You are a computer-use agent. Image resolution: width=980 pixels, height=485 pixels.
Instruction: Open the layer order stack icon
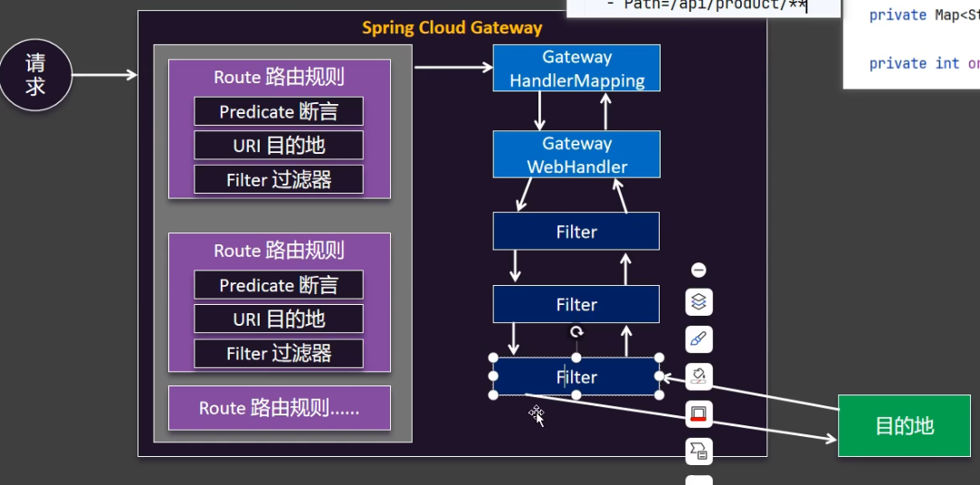click(x=699, y=302)
